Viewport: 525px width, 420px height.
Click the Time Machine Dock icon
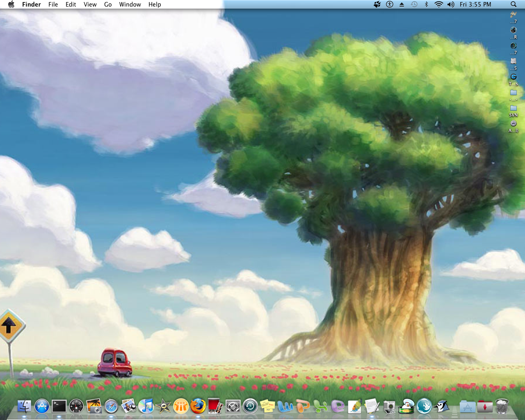(x=250, y=406)
